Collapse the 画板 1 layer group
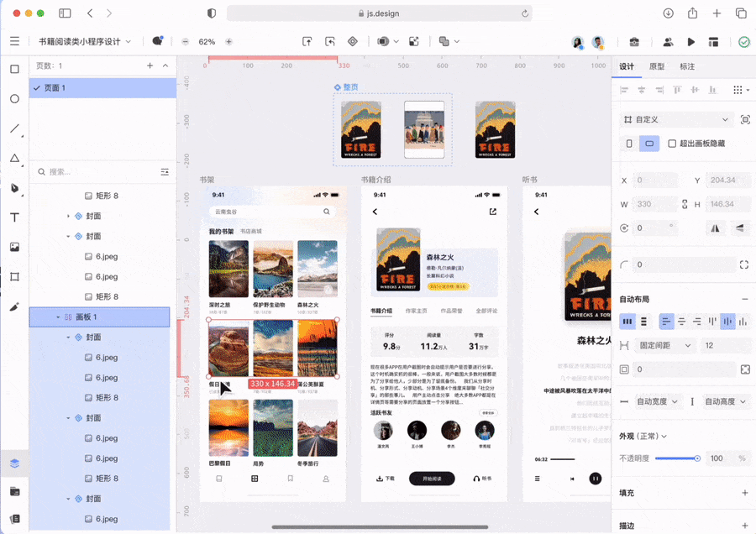Screen dimensions: 756x534 [58, 317]
